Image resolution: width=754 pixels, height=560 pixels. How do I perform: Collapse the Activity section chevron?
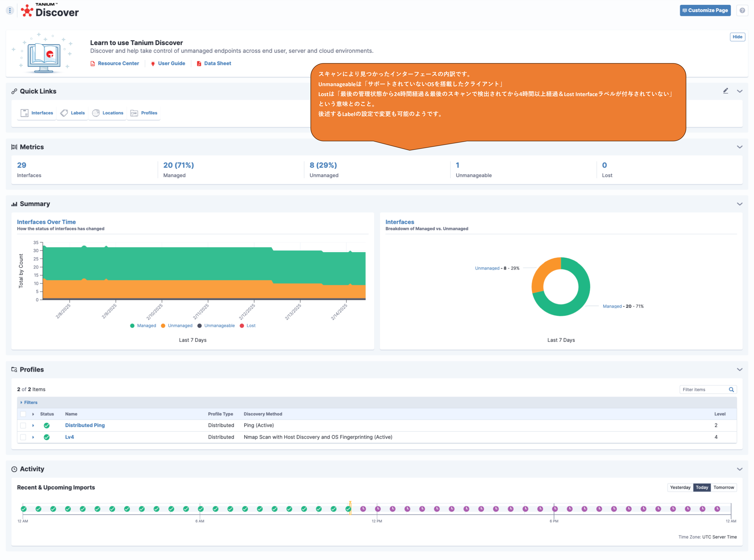pyautogui.click(x=740, y=469)
